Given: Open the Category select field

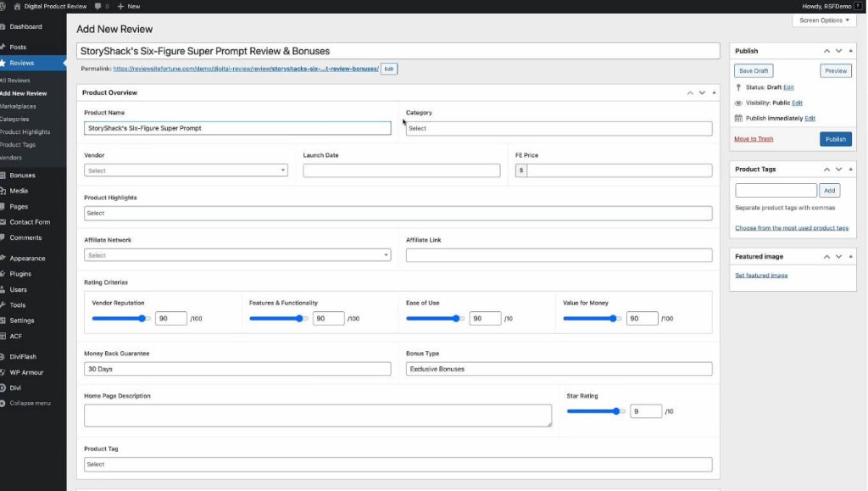Looking at the screenshot, I should [x=559, y=128].
